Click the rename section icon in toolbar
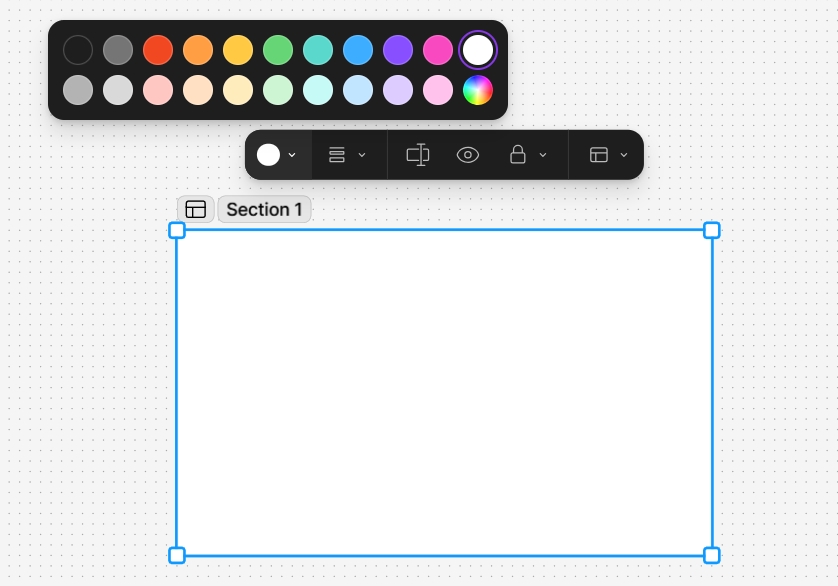Image resolution: width=838 pixels, height=586 pixels. pos(418,155)
